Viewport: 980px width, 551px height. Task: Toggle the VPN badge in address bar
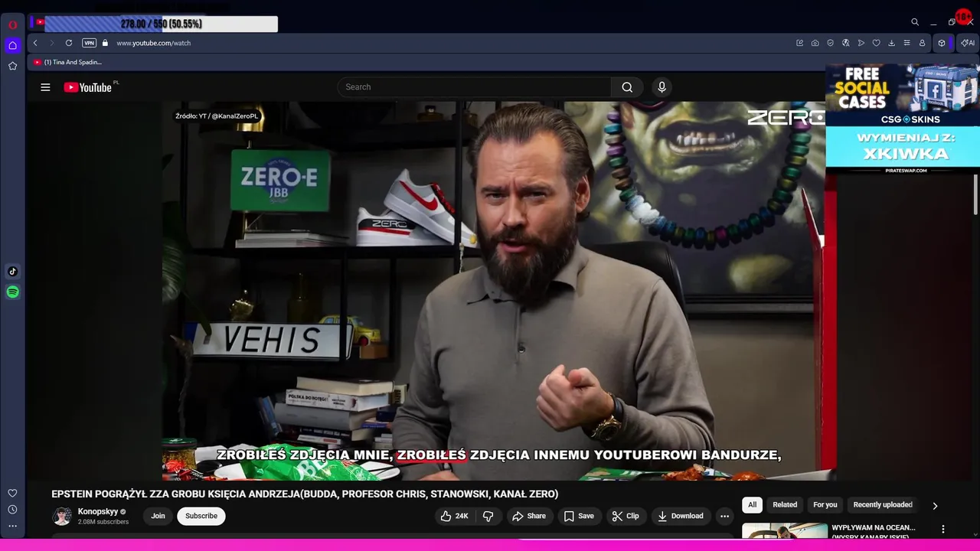89,43
